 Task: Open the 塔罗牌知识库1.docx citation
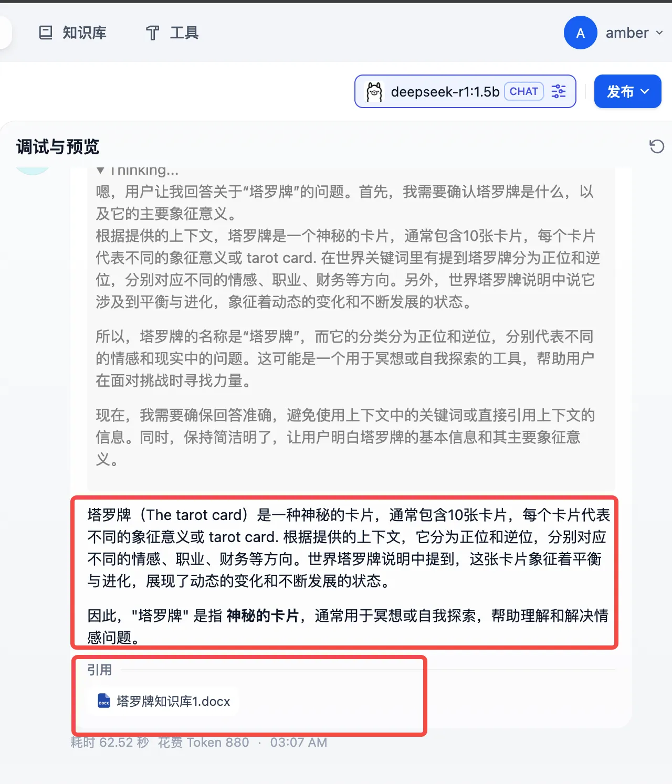tap(164, 701)
